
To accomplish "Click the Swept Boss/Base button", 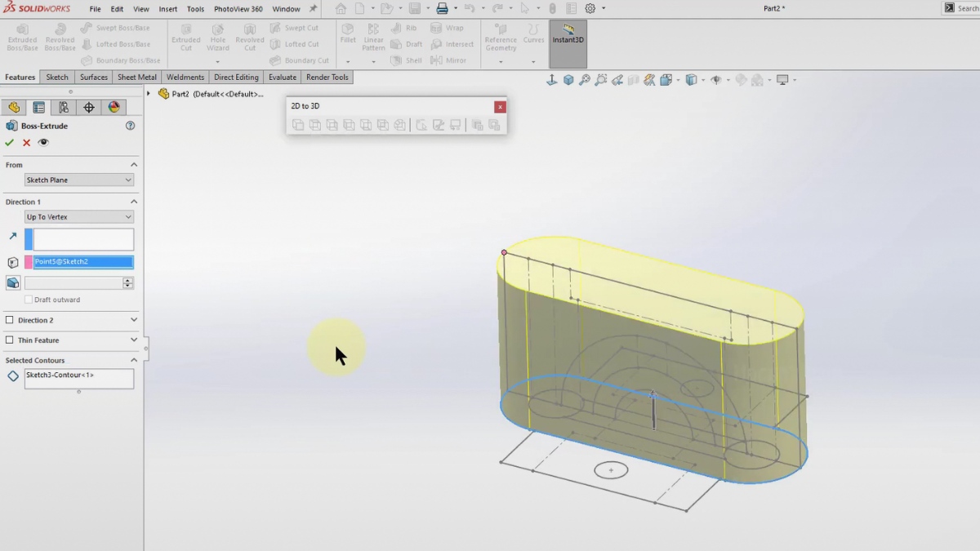I will tap(115, 28).
